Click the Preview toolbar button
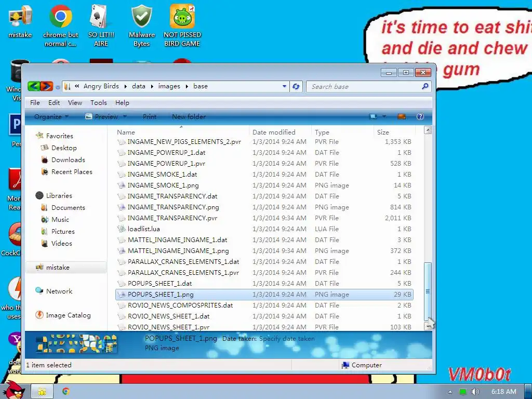 click(x=102, y=117)
